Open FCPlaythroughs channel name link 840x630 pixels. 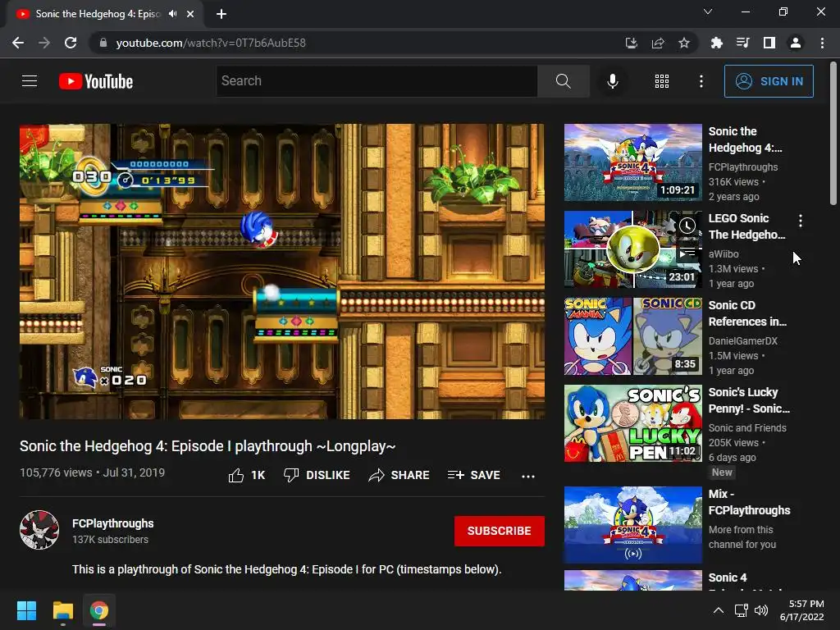113,523
